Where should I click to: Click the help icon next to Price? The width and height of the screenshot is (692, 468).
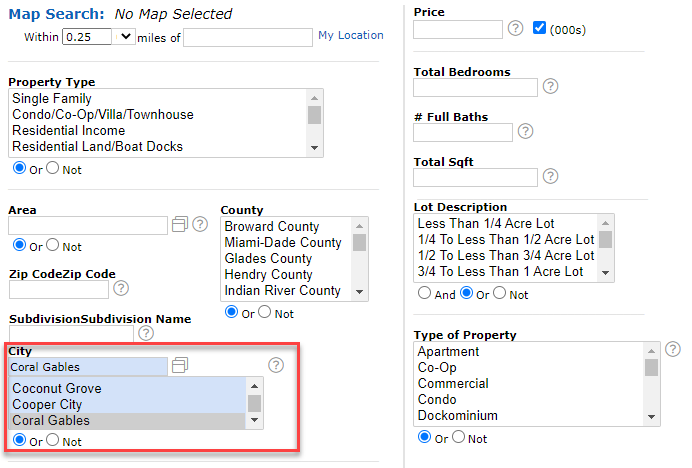pos(515,28)
